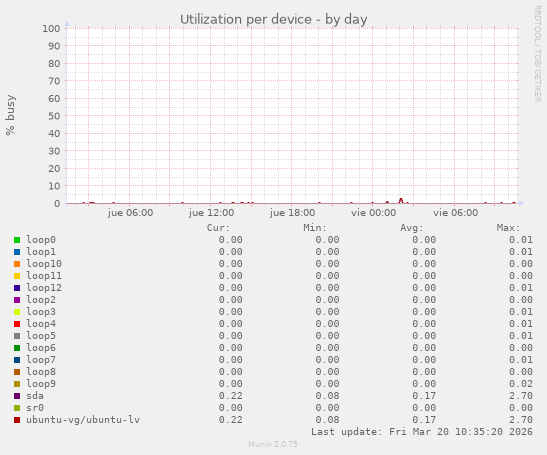Click the green loop0 legend color swatch
Viewport: 547px width, 455px height.
(17, 240)
